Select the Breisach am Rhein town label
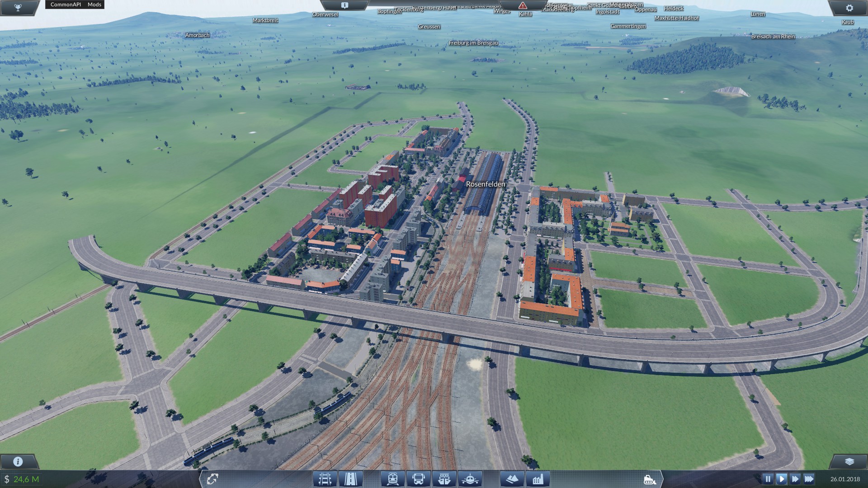Image resolution: width=868 pixels, height=488 pixels. [x=773, y=37]
